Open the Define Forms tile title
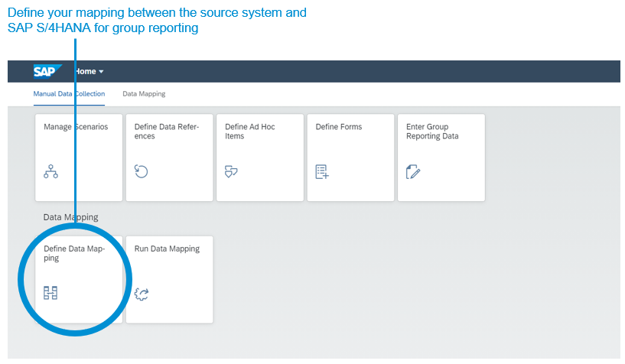 pyautogui.click(x=339, y=127)
